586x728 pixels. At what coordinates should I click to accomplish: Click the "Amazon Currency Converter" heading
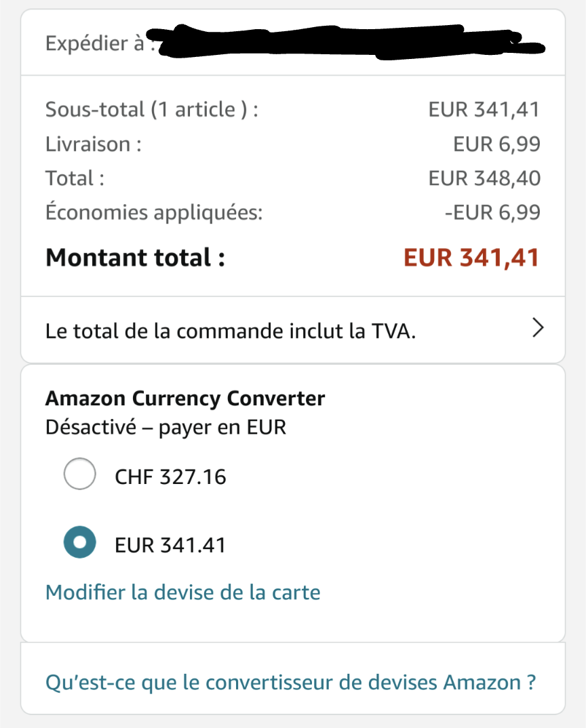(x=185, y=399)
